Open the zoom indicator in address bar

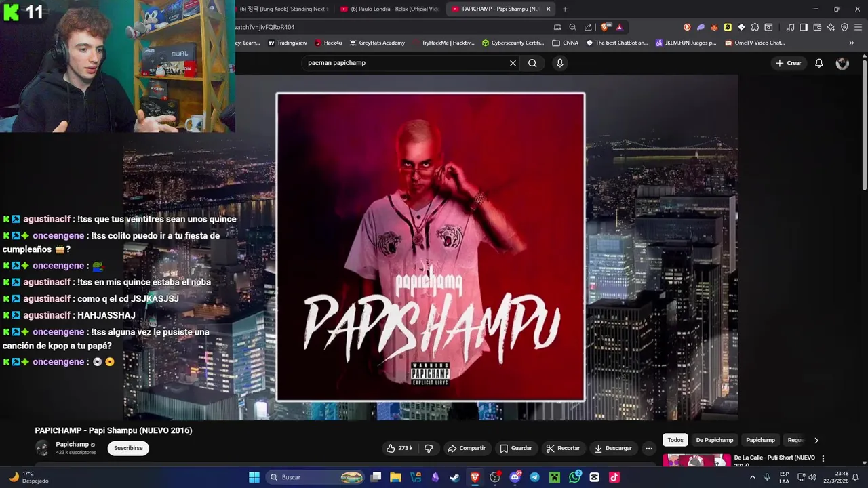[x=572, y=27]
